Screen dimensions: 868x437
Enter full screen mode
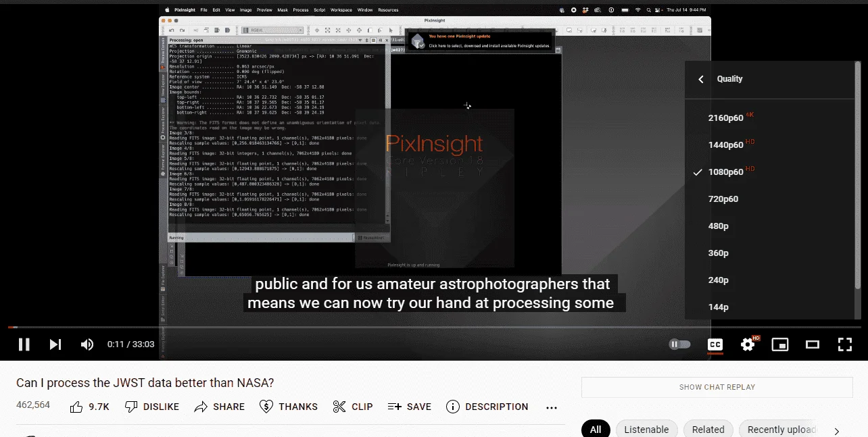(x=845, y=344)
